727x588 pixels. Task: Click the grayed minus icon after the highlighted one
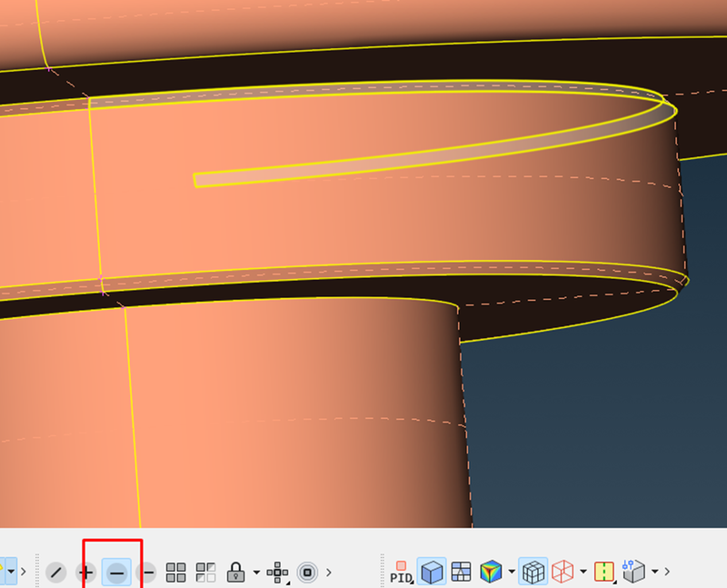click(147, 573)
